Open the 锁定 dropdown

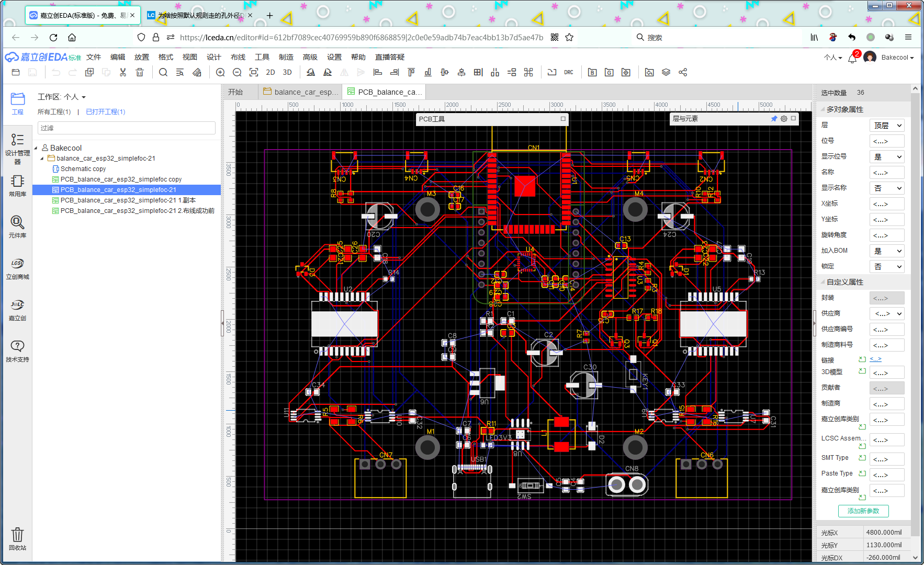click(x=887, y=267)
